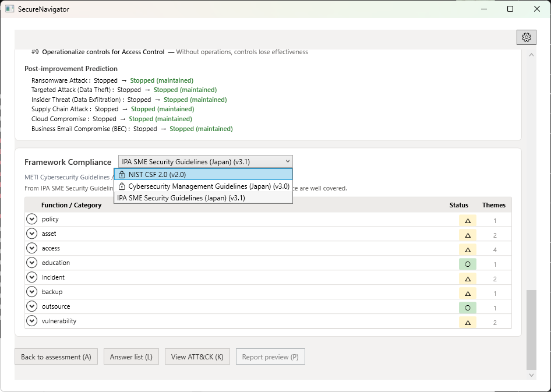
Task: Click the triangle status badge on the policy row
Action: (x=467, y=220)
